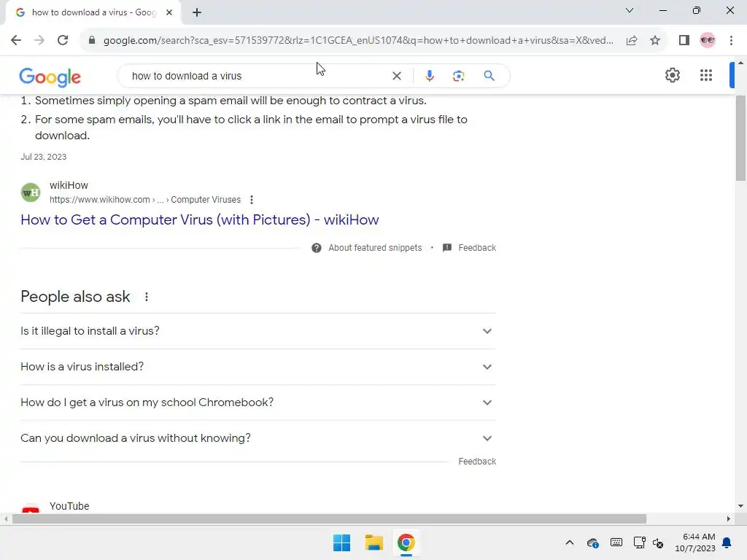Open the wikihow.com URL breadcrumb
747x560 pixels.
[145, 200]
